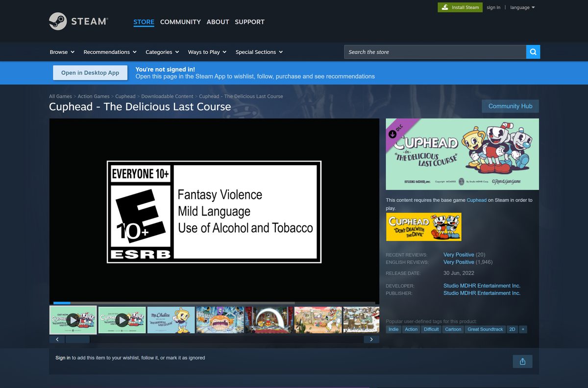Select the Cartoon tag

point(453,329)
